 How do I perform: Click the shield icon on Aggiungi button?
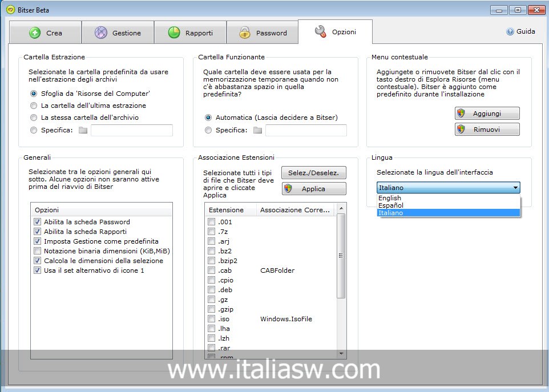point(461,113)
